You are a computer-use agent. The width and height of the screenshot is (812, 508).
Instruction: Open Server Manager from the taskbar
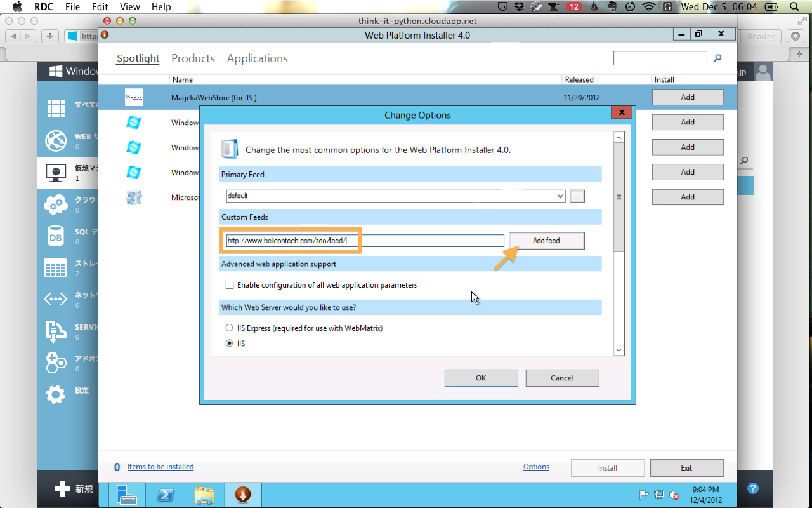pos(127,495)
